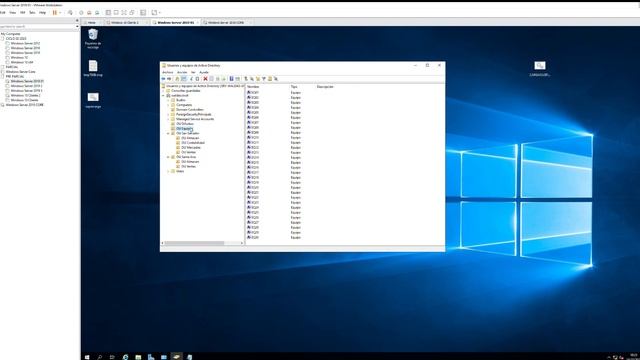Open the Archivo menu

tap(168, 72)
